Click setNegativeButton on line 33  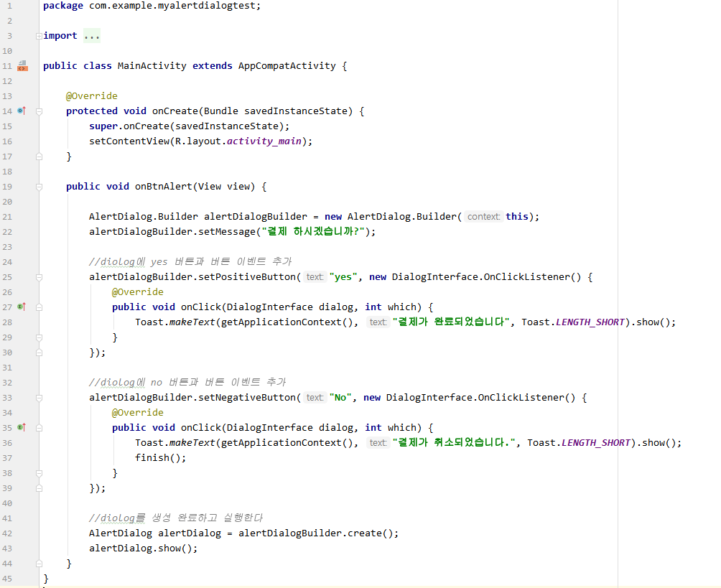pyautogui.click(x=246, y=397)
